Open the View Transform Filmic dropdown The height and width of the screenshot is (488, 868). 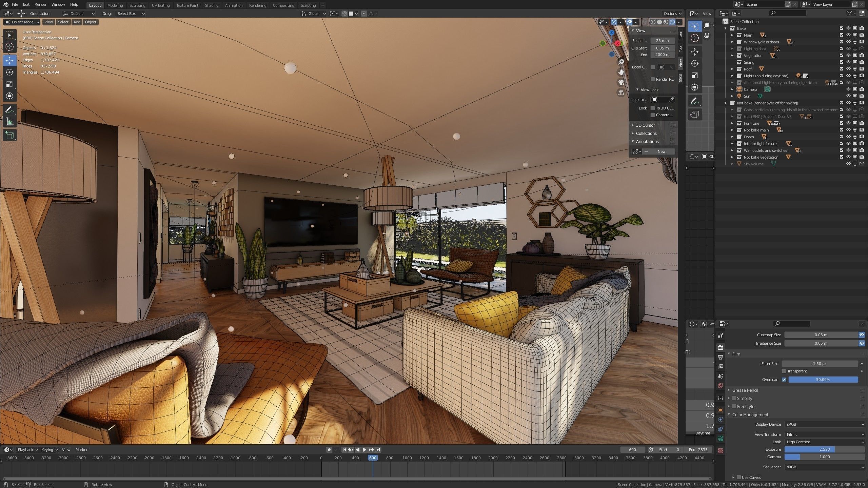825,434
